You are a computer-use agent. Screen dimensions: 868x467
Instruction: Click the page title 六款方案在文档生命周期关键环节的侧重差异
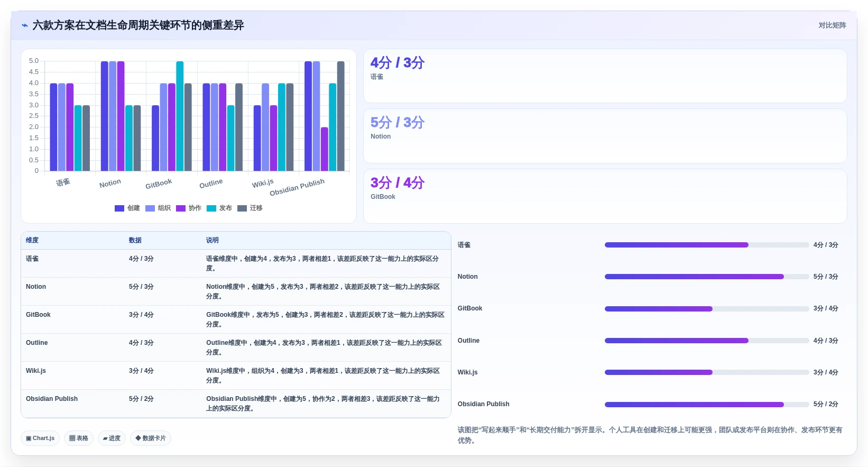[138, 25]
